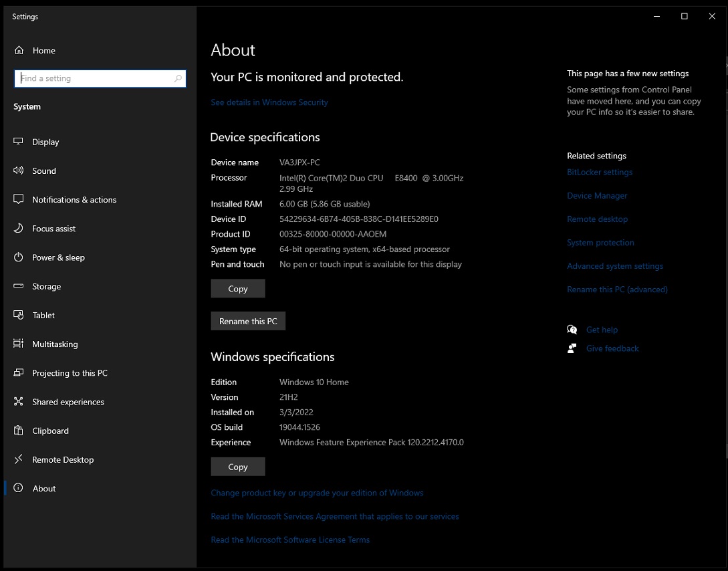Open Notifications & actions page
This screenshot has width=728, height=571.
coord(74,200)
